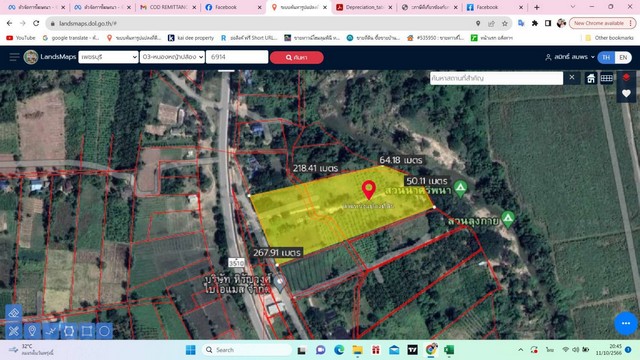Select the polyline distance measure tool
The image size is (640, 360).
pyautogui.click(x=51, y=331)
